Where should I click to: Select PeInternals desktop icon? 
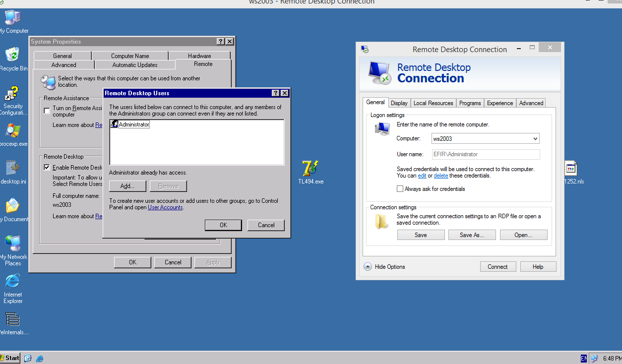pos(12,319)
